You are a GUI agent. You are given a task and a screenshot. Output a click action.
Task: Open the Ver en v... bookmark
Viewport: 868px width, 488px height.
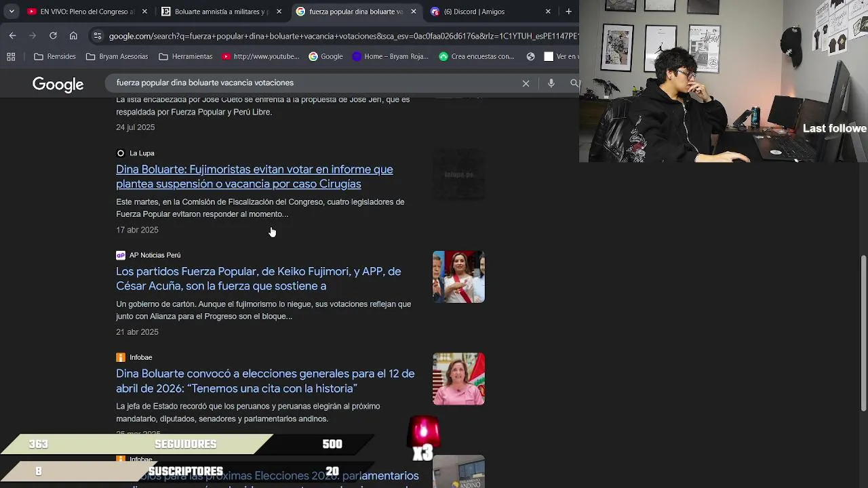coord(561,56)
